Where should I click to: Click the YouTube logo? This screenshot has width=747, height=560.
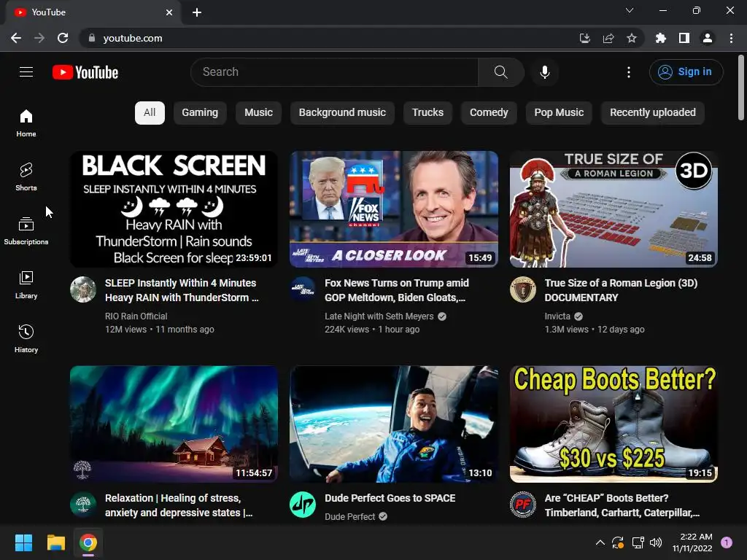[85, 72]
